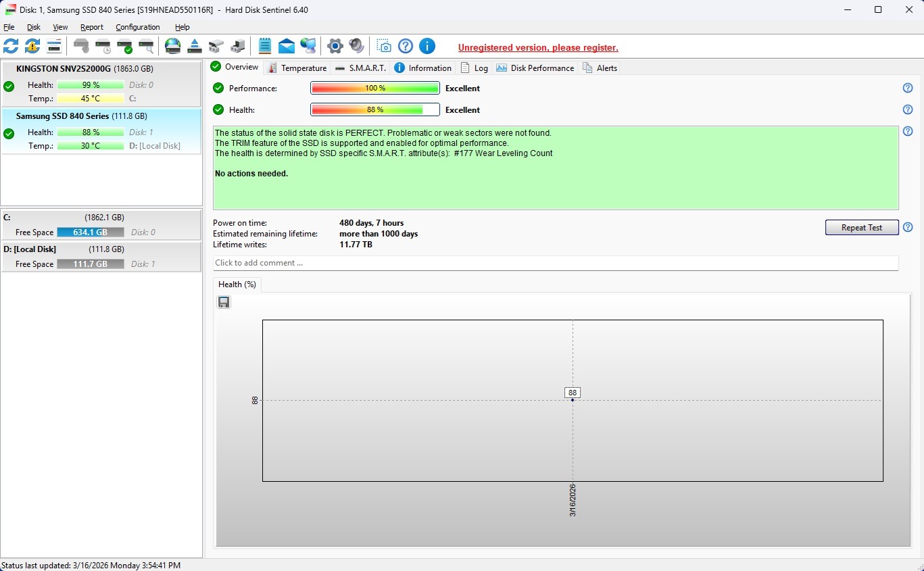The image size is (924, 571).
Task: Click the green check beside Performance label
Action: pyautogui.click(x=218, y=88)
